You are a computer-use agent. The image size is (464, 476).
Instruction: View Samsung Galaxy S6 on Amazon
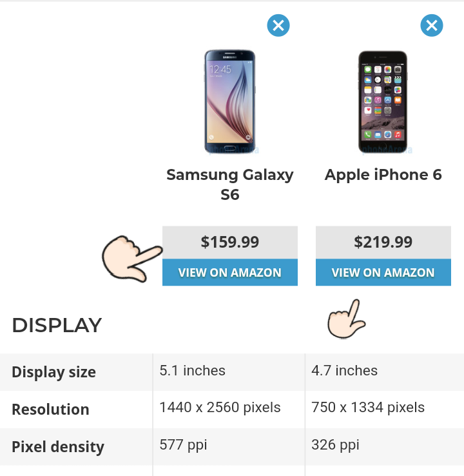click(230, 273)
